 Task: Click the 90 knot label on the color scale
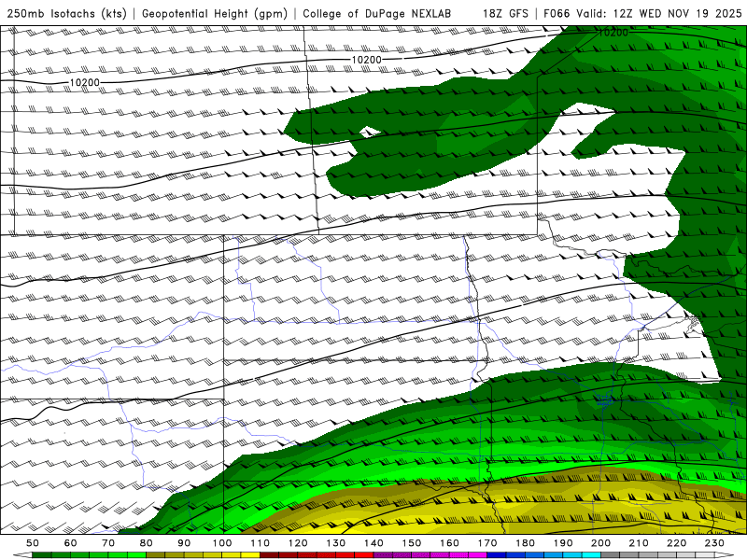coord(184,543)
